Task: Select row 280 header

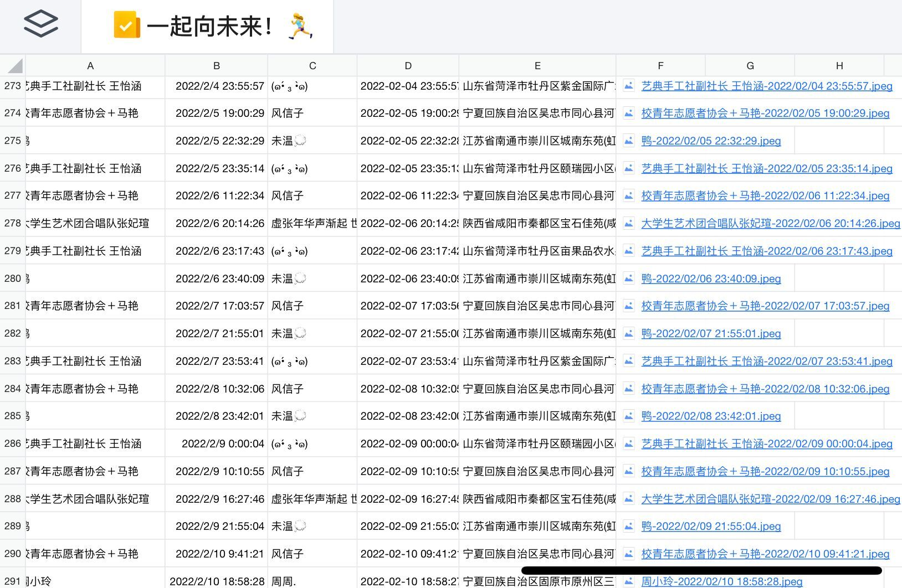Action: 12,278
